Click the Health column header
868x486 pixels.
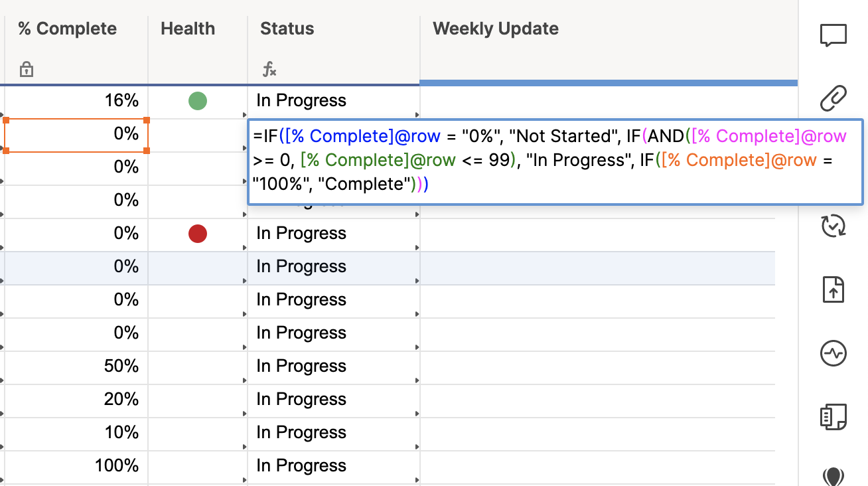188,29
